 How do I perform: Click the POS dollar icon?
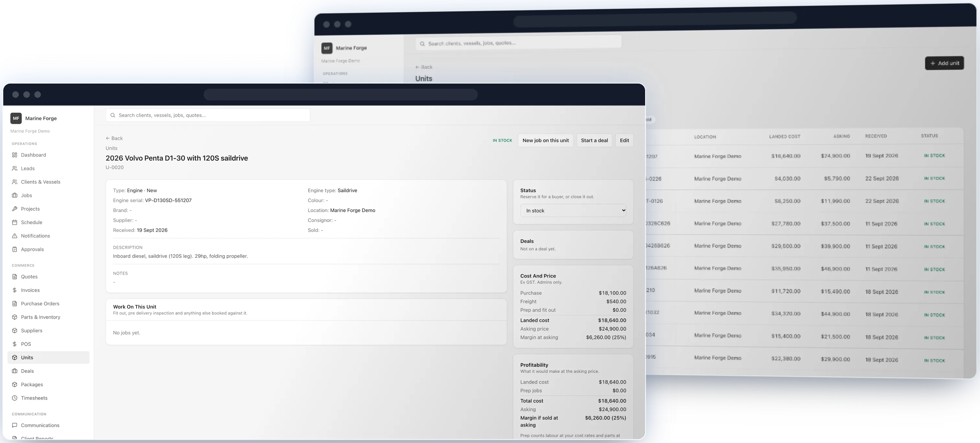(15, 344)
